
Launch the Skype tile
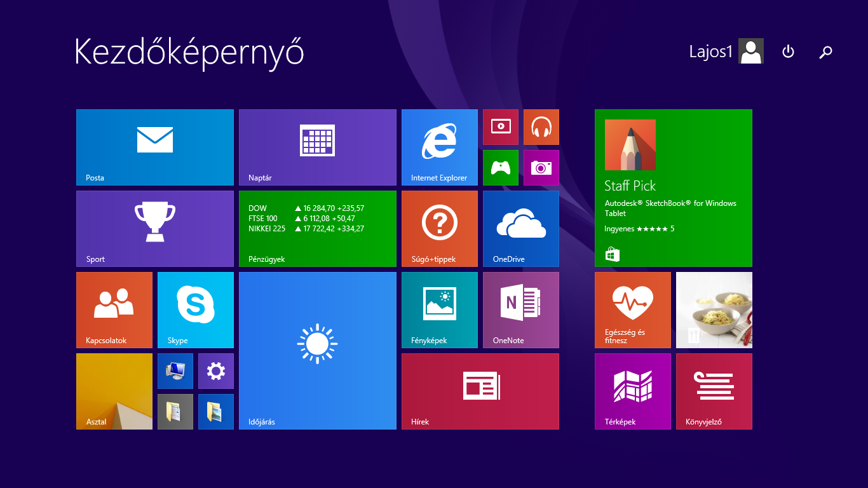point(196,310)
